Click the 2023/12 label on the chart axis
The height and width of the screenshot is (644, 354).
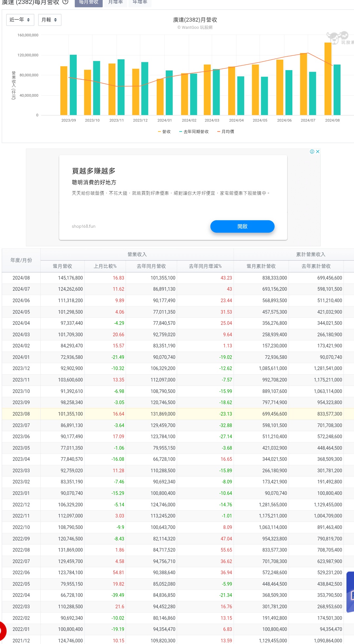click(x=140, y=120)
